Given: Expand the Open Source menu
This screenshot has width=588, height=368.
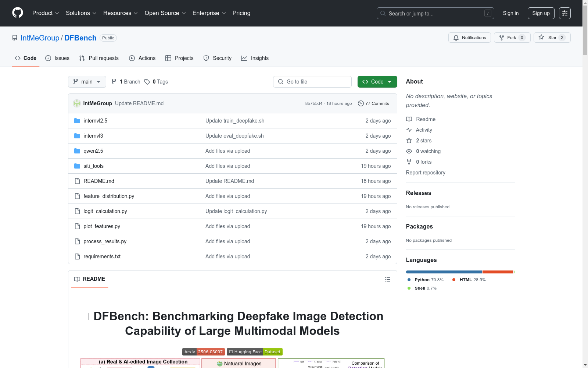Looking at the screenshot, I should (x=165, y=13).
